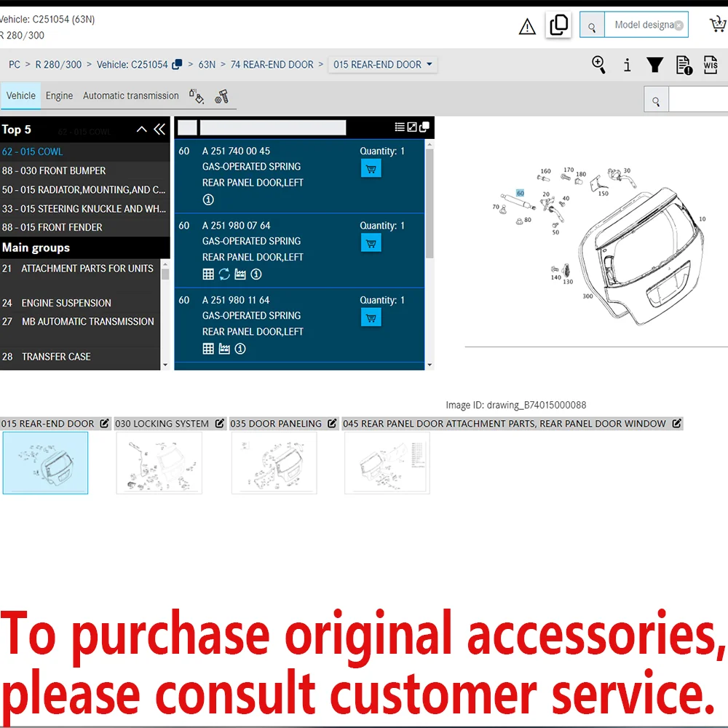Viewport: 728px width, 728px height.
Task: Click replacement arrows icon for A 251 980 07 64
Action: [224, 274]
